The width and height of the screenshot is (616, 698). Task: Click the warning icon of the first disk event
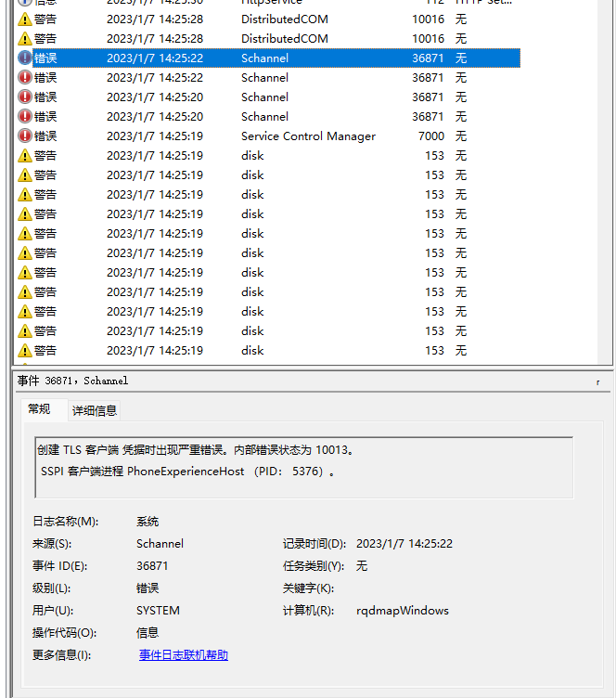(x=25, y=156)
